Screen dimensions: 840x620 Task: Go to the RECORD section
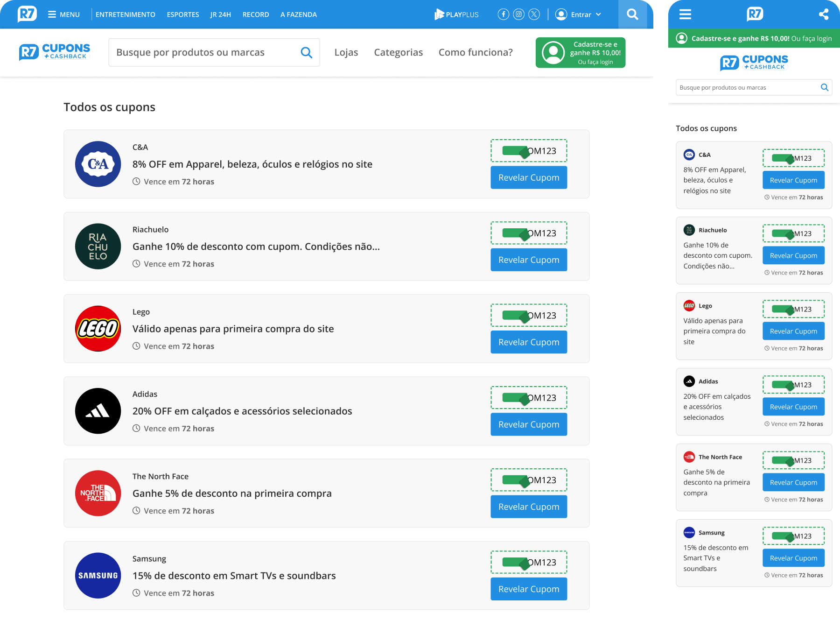pos(256,14)
